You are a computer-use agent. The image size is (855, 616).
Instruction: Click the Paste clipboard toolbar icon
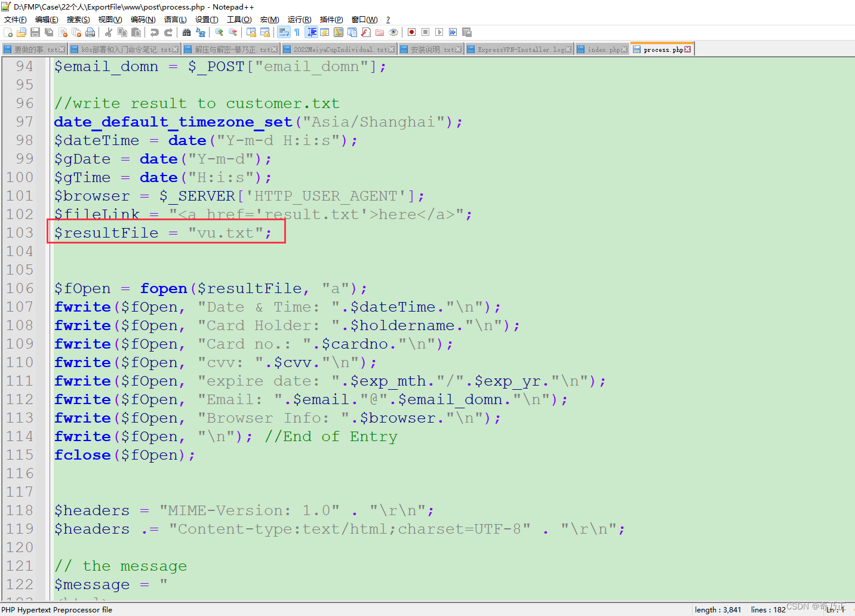(136, 32)
